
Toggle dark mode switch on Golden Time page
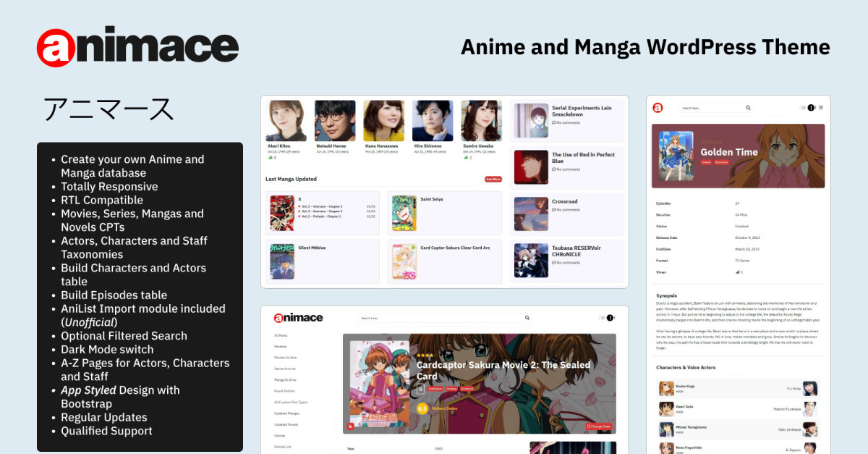[803, 108]
